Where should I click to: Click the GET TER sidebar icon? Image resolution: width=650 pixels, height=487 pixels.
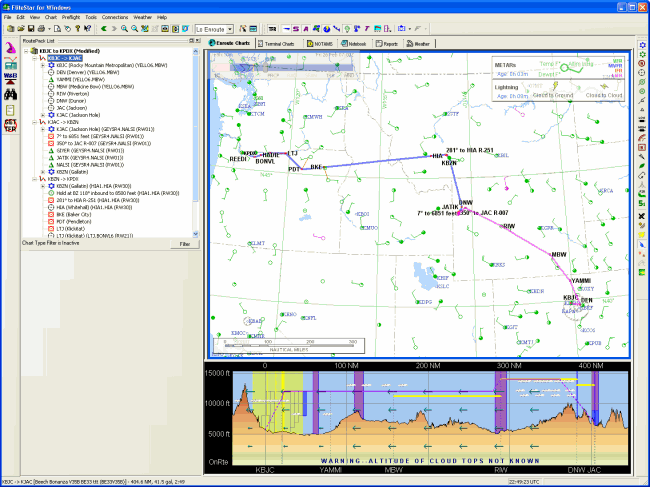tap(10, 124)
